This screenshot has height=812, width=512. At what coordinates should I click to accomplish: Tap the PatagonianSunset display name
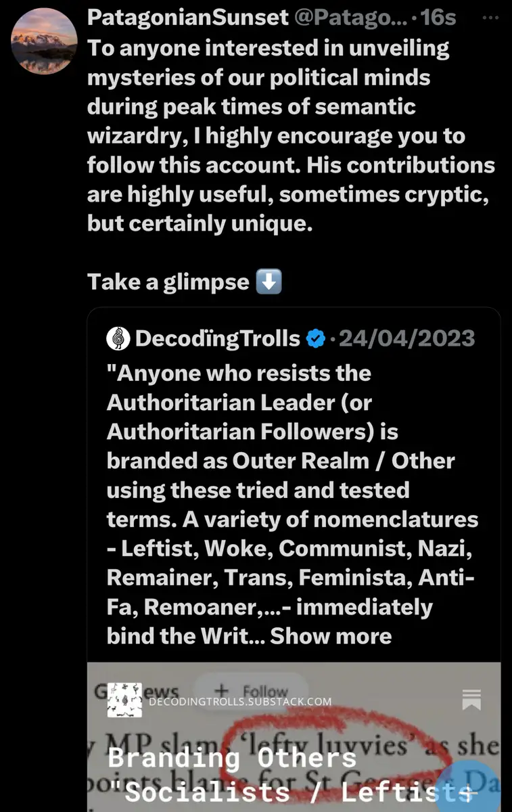188,18
